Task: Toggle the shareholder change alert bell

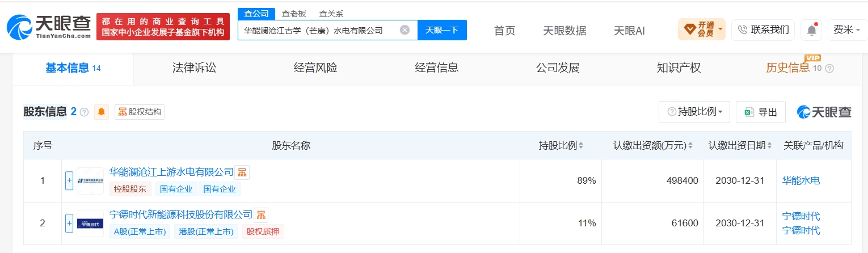Action: (102, 112)
